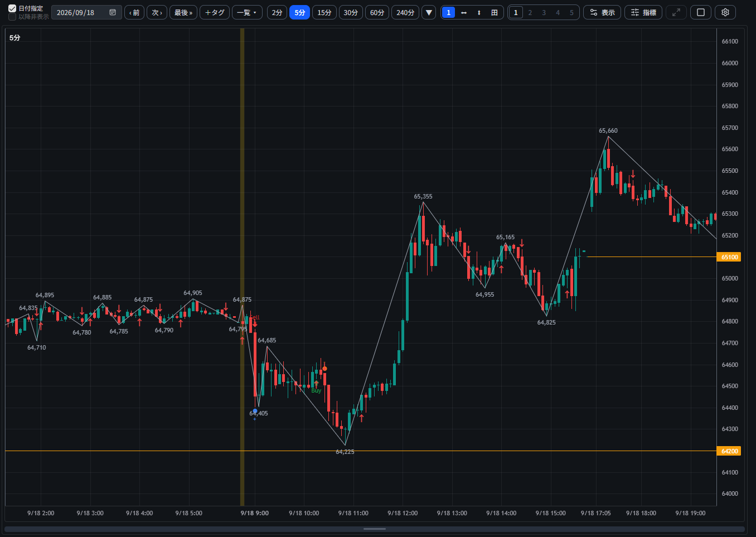Switch to the 30分 timeframe
Viewport: 756px width, 537px height.
click(x=351, y=12)
